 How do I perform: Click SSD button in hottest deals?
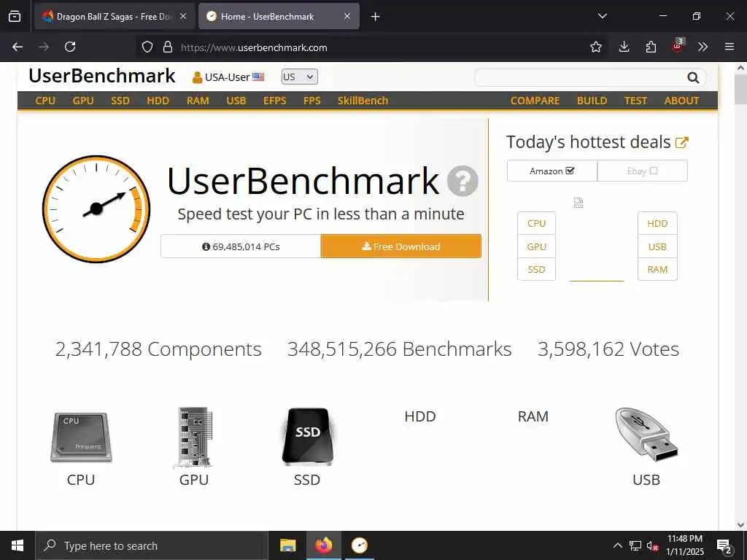tap(536, 269)
